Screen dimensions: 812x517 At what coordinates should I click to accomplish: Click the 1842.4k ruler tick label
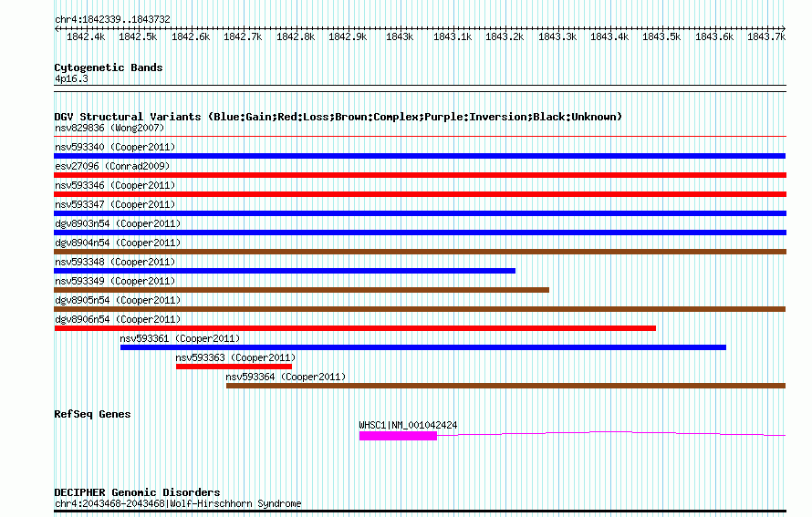point(86,36)
